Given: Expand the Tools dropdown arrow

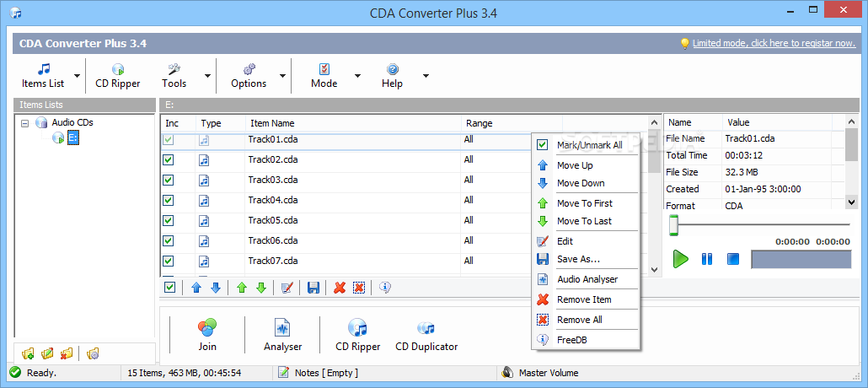Looking at the screenshot, I should click(x=207, y=76).
